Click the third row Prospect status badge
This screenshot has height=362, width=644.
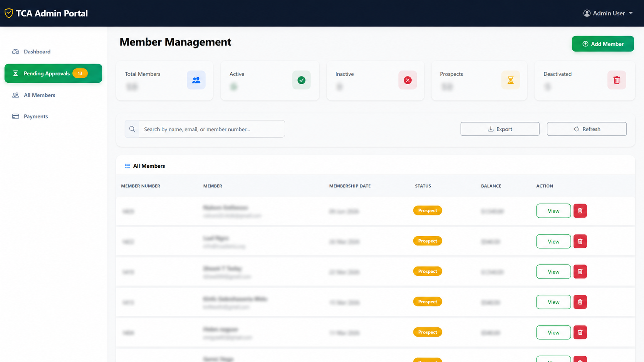pos(428,271)
